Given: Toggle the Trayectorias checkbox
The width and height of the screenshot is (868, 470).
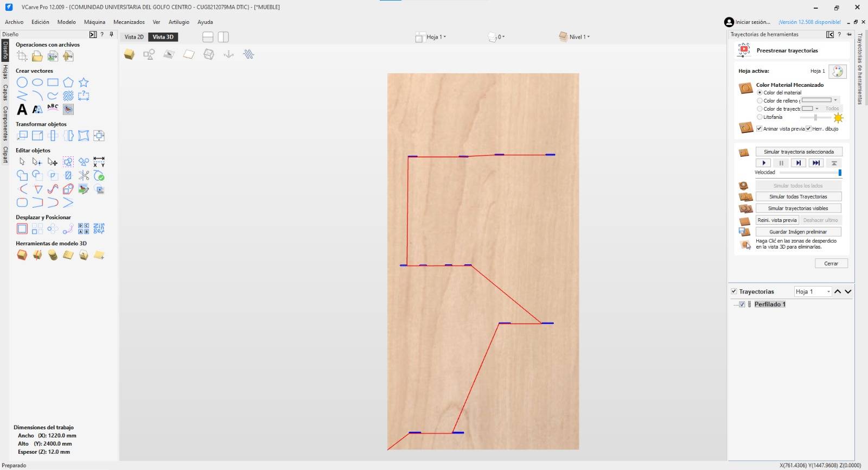Looking at the screenshot, I should click(x=734, y=291).
